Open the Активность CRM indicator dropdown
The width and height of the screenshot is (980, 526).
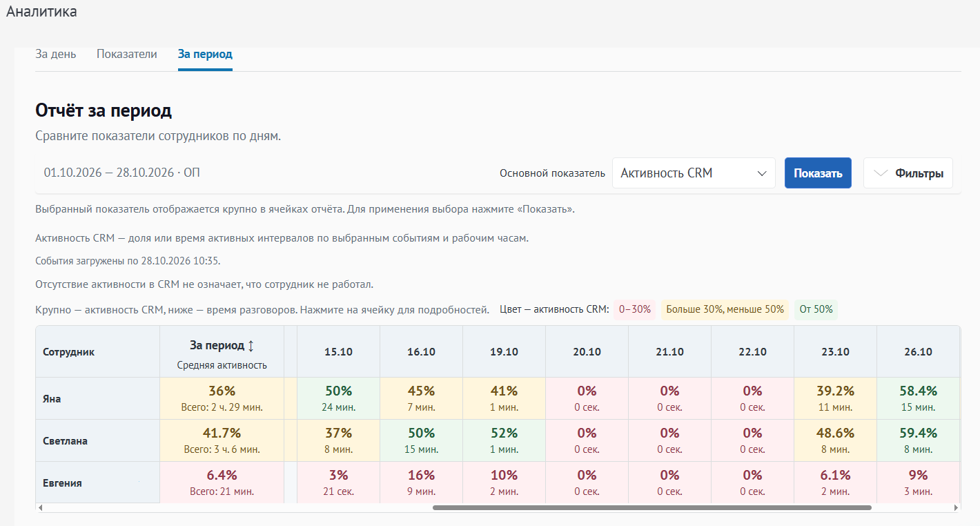694,173
